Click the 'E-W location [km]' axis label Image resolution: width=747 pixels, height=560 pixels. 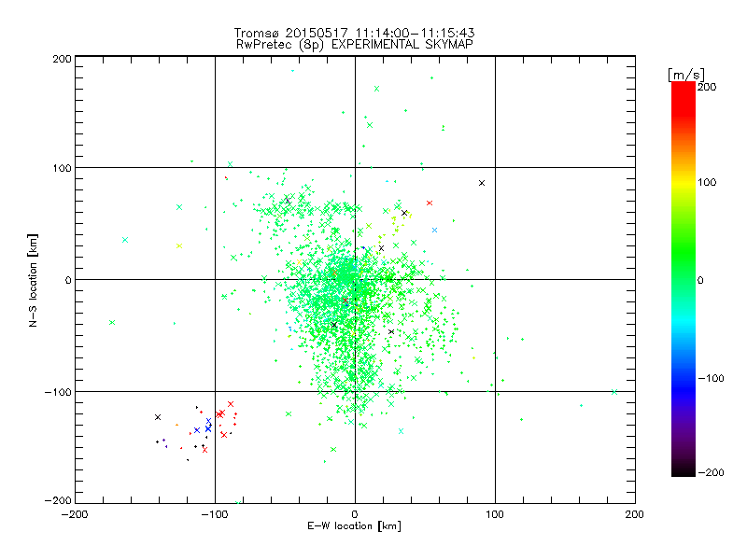coord(355,526)
